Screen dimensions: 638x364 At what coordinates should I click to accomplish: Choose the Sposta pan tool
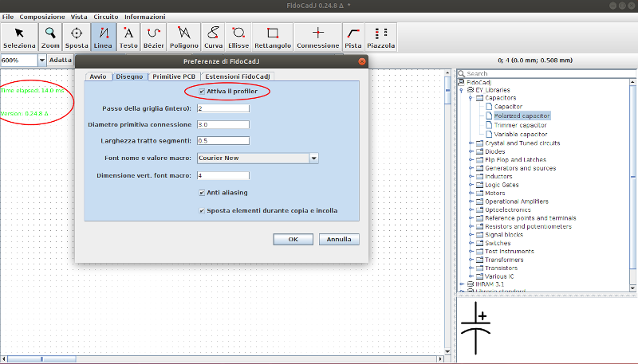pyautogui.click(x=77, y=37)
